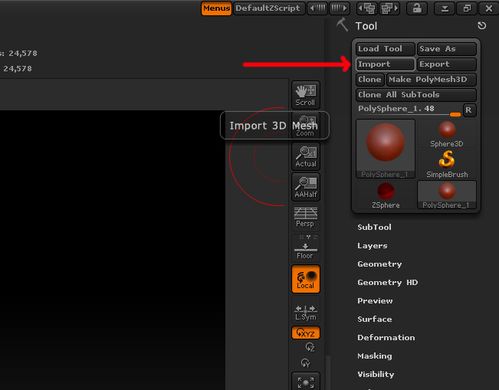499x390 pixels.
Task: Expand the Preview subpalette
Action: (x=375, y=301)
